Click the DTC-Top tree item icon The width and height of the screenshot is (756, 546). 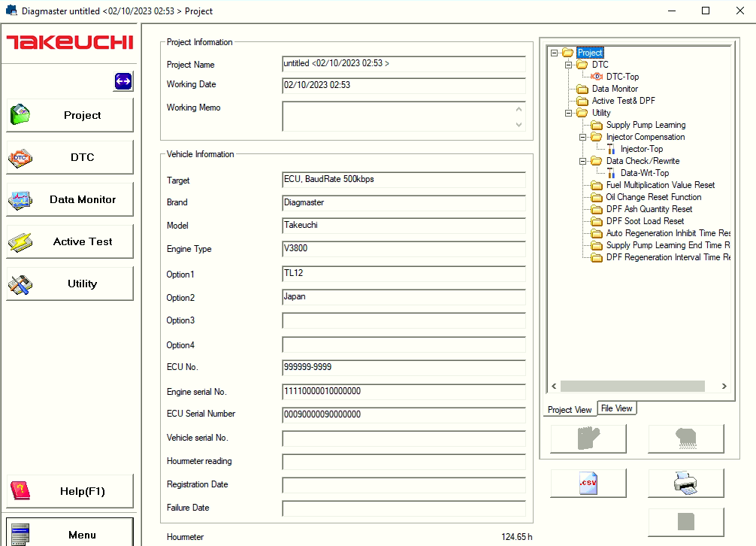597,76
